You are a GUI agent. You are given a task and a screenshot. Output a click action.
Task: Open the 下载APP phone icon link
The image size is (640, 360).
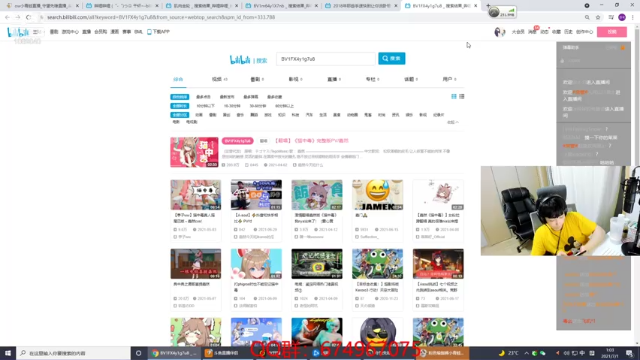pos(158,32)
